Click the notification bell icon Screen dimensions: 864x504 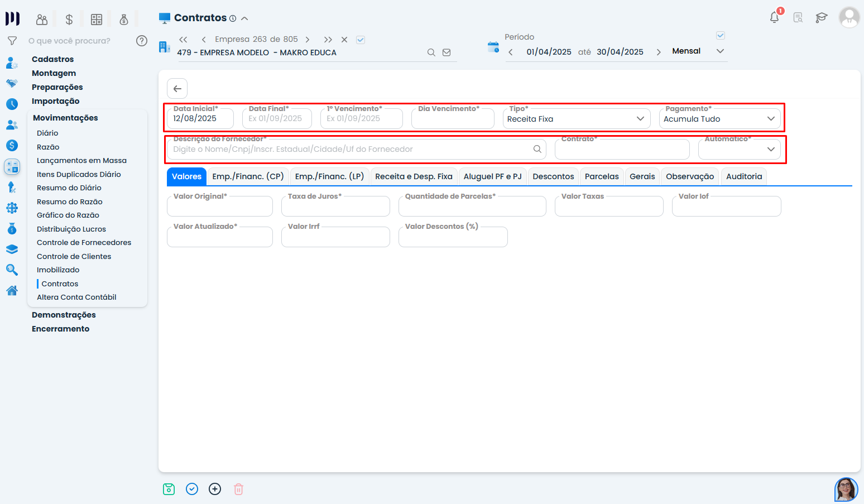click(774, 17)
